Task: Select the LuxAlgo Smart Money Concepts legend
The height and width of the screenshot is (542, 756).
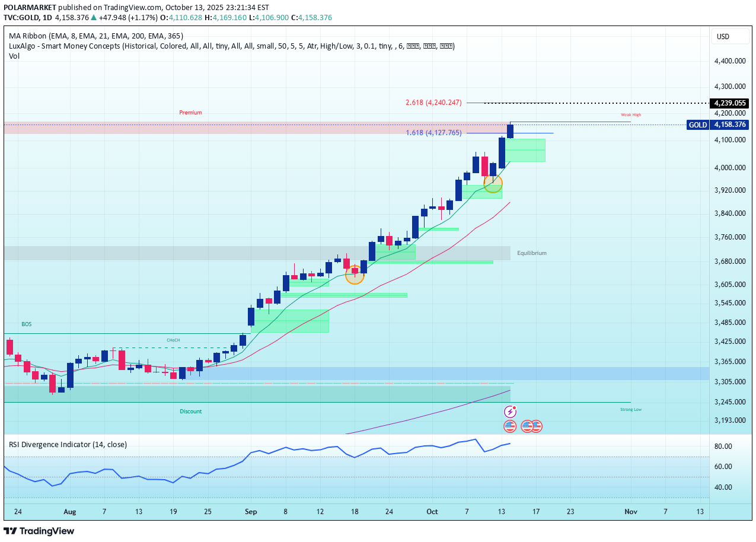Action: [231, 46]
